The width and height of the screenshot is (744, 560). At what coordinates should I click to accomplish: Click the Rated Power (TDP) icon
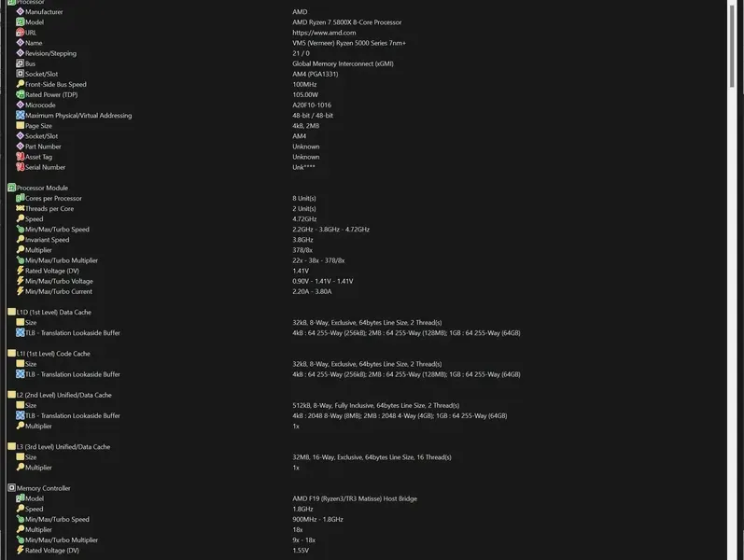pyautogui.click(x=21, y=95)
